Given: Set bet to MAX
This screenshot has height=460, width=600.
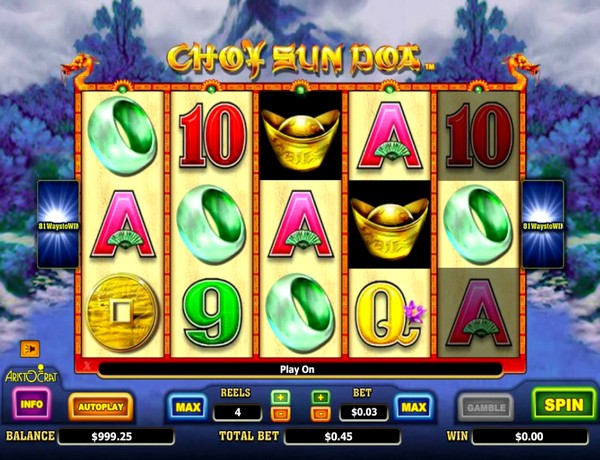Looking at the screenshot, I should [x=414, y=407].
